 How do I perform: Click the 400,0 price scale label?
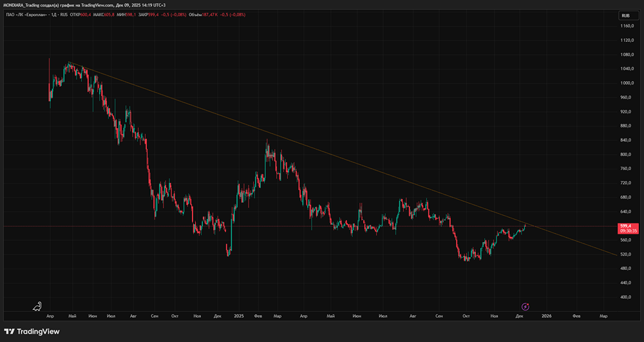tap(627, 298)
